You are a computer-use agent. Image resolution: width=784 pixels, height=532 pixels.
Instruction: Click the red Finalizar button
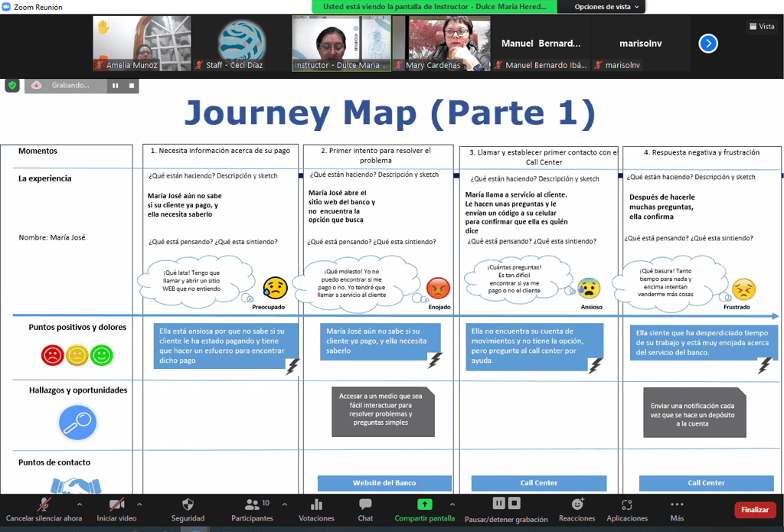tap(754, 510)
